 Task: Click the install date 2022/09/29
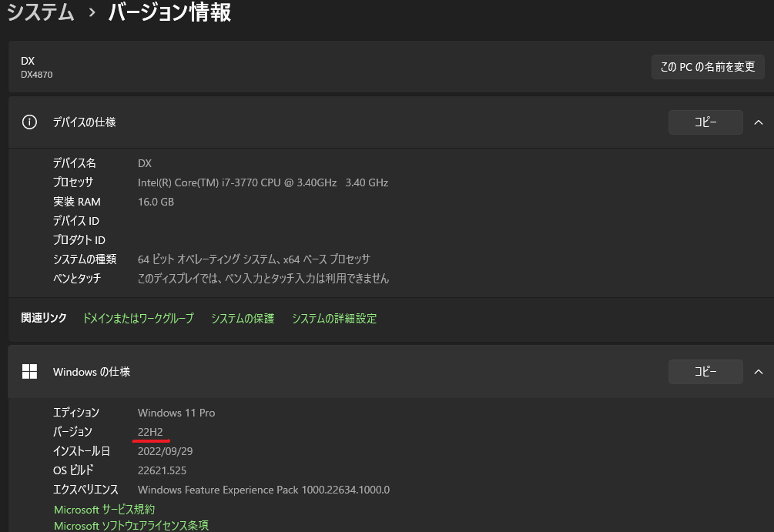click(x=165, y=451)
